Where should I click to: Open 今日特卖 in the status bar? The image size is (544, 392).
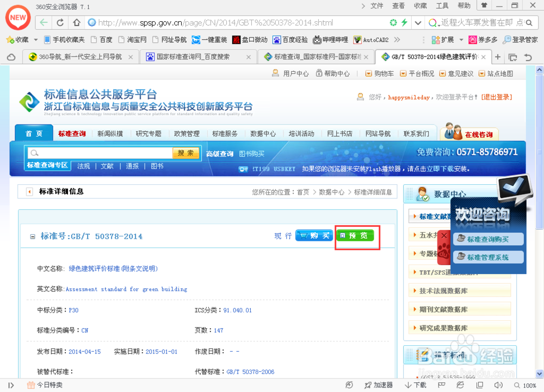click(x=45, y=385)
